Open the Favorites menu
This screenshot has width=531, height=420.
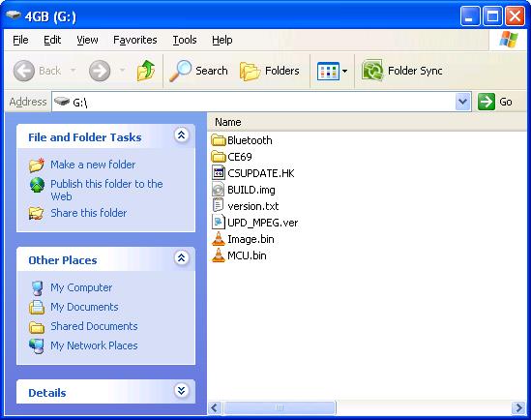point(135,40)
